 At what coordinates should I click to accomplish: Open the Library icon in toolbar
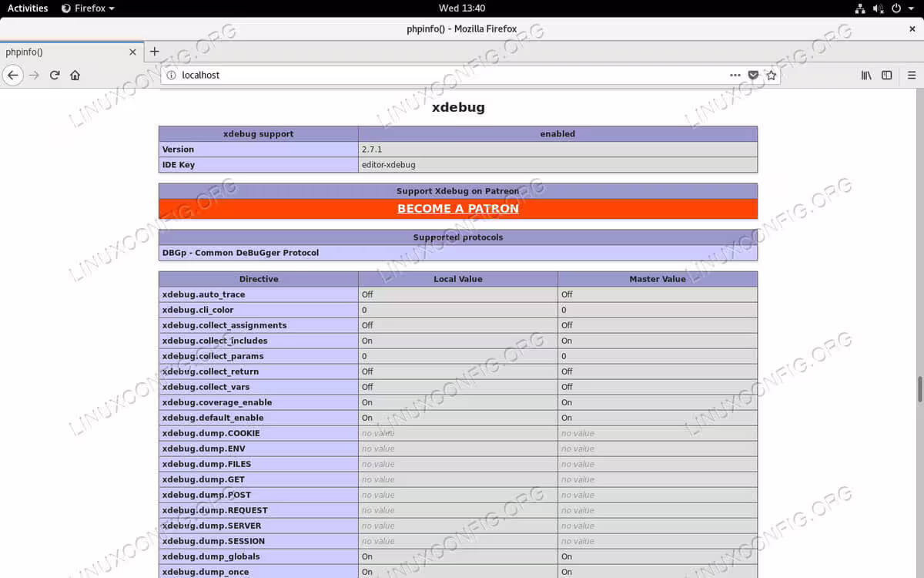coord(866,76)
